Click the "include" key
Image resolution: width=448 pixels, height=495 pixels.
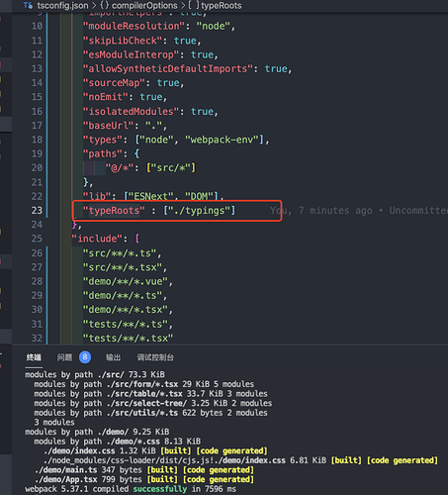[x=97, y=239]
